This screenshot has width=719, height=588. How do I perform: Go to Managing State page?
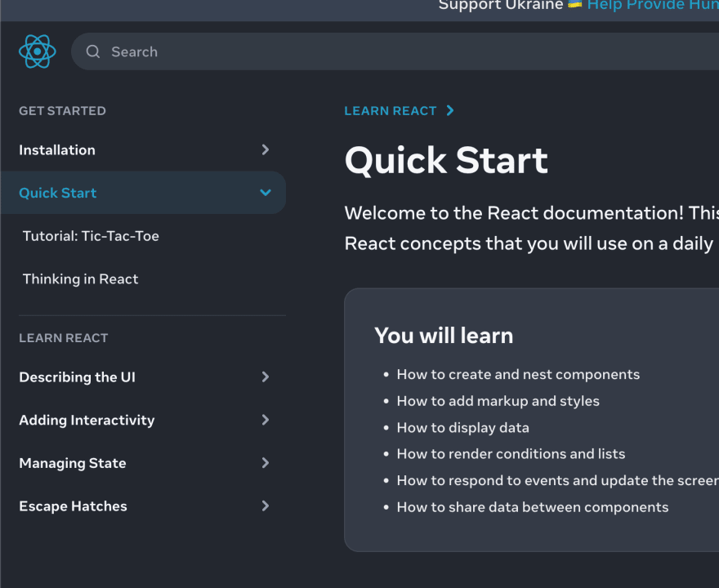73,463
